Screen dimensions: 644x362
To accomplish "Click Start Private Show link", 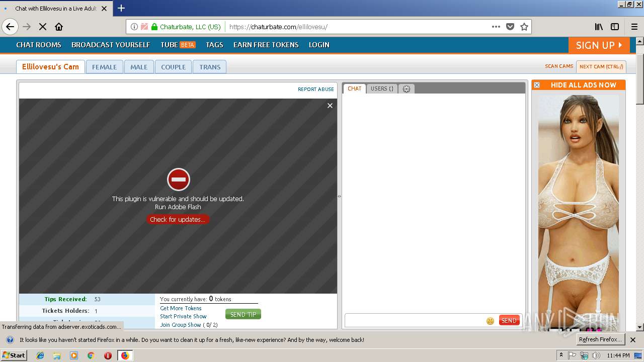I will (183, 316).
